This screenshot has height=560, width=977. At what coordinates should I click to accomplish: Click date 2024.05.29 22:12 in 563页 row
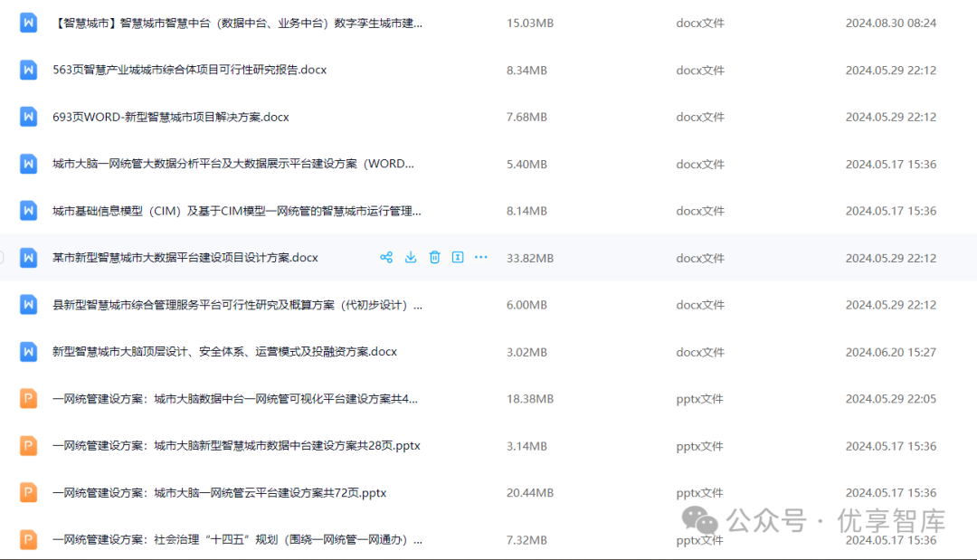[891, 71]
